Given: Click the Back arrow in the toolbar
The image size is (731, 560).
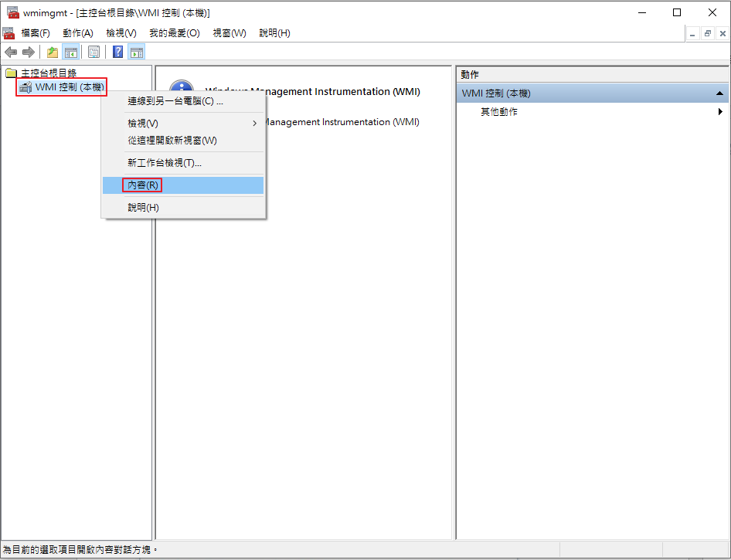Looking at the screenshot, I should (x=11, y=52).
